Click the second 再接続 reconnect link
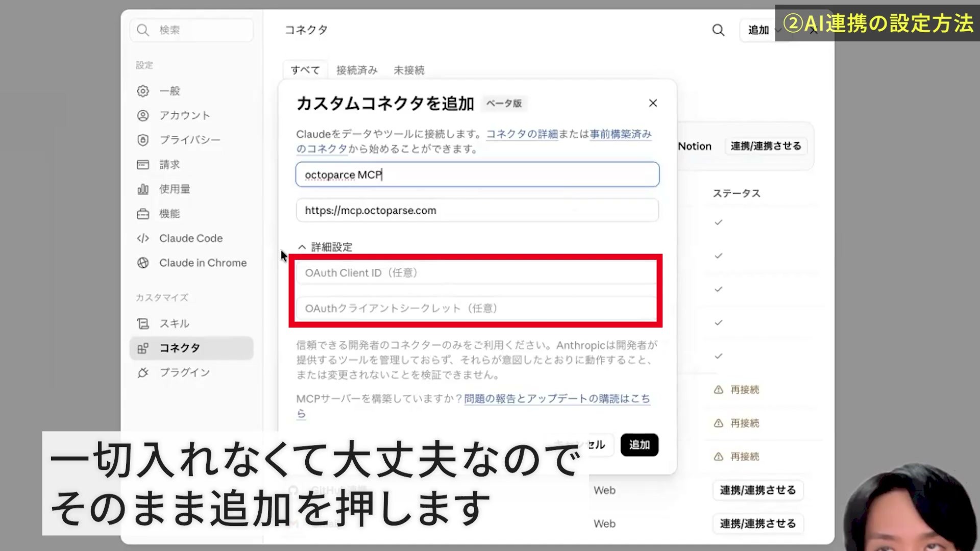The height and width of the screenshot is (551, 980). point(745,423)
